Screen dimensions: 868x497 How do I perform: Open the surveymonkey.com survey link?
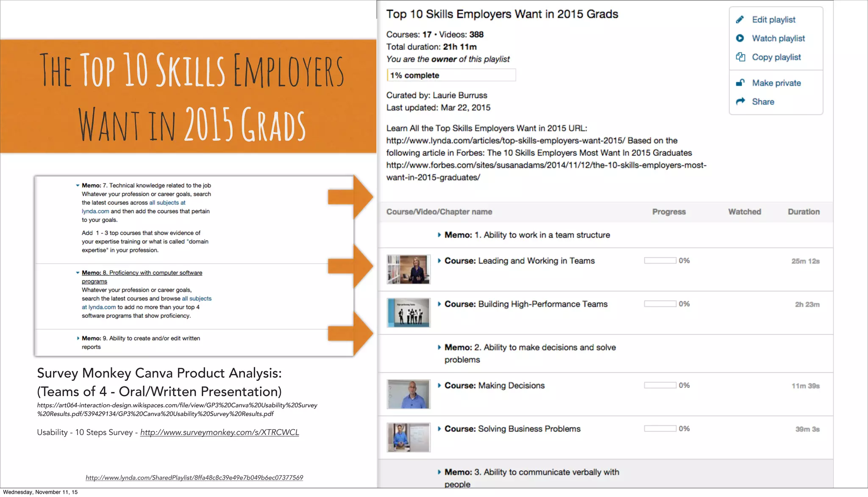[x=220, y=432]
